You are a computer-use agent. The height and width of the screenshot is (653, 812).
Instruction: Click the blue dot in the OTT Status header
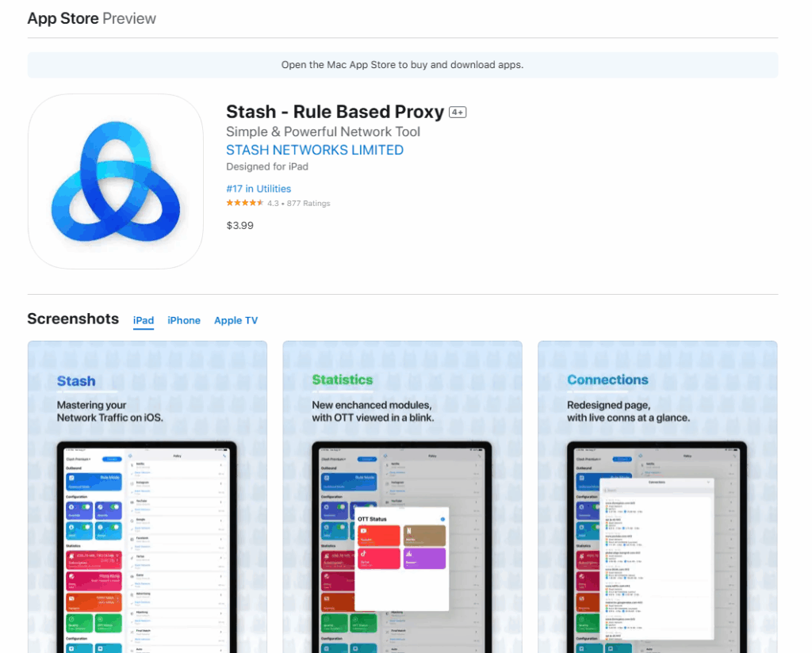click(x=442, y=519)
